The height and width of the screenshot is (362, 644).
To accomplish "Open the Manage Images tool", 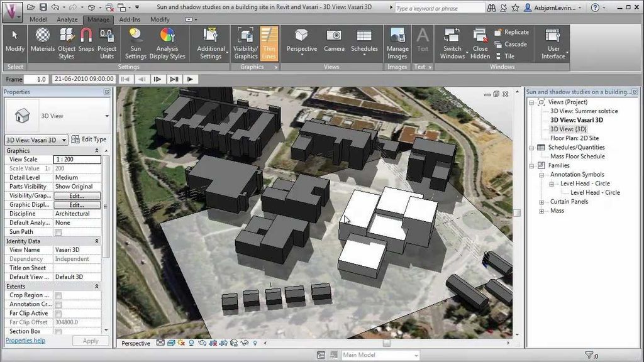I will tap(397, 43).
